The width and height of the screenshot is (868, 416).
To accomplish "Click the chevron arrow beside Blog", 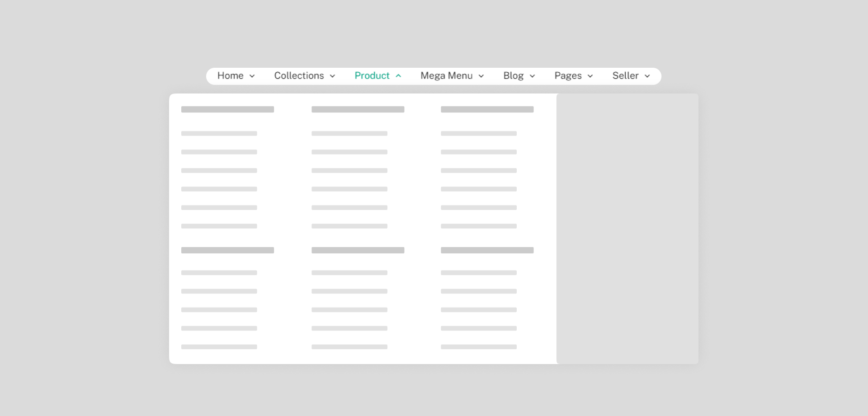I will [x=532, y=76].
